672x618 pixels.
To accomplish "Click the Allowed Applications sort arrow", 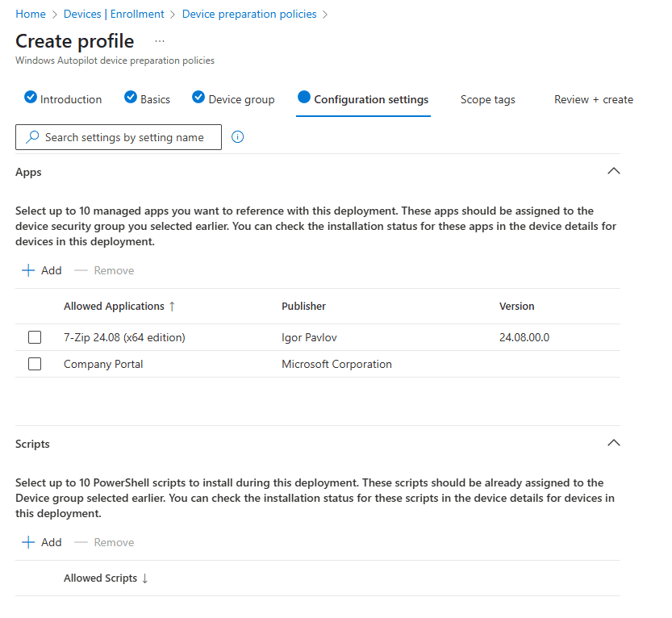I will pyautogui.click(x=172, y=307).
